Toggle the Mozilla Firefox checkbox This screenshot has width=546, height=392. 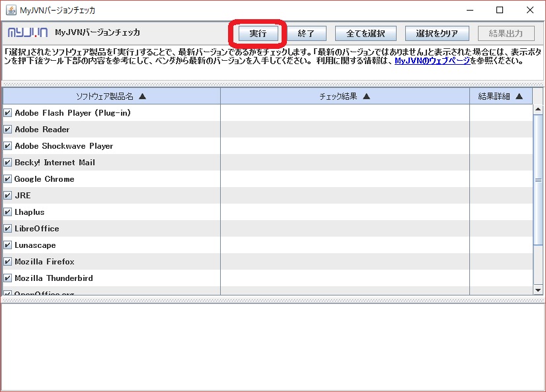coord(8,262)
